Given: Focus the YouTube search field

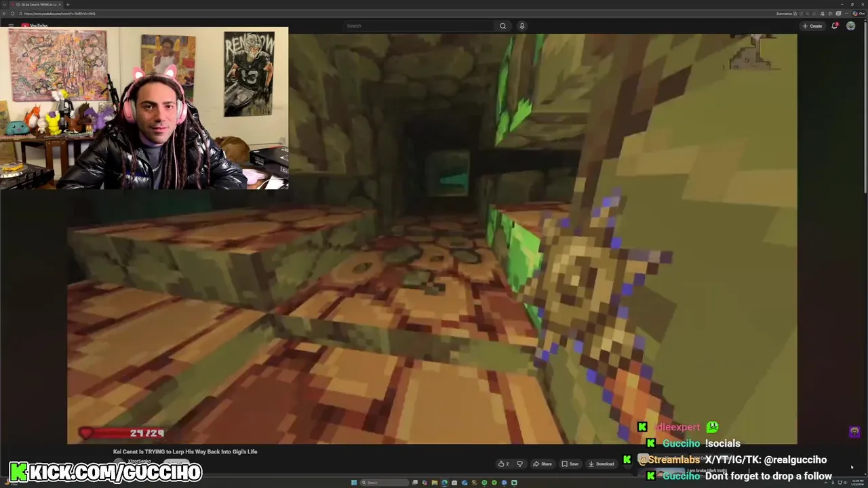Looking at the screenshot, I should tap(419, 26).
